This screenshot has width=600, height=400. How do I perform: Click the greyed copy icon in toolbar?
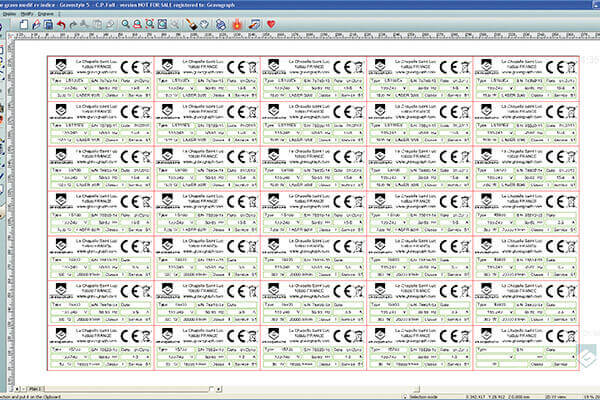98,24
